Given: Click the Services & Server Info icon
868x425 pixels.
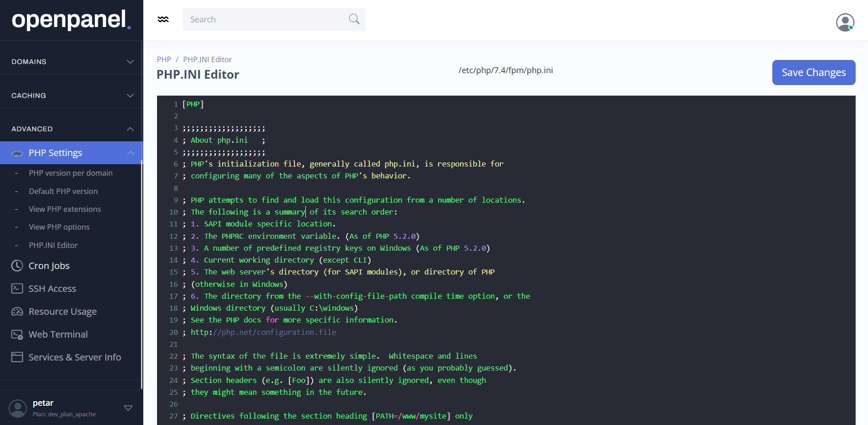Looking at the screenshot, I should pos(17,357).
